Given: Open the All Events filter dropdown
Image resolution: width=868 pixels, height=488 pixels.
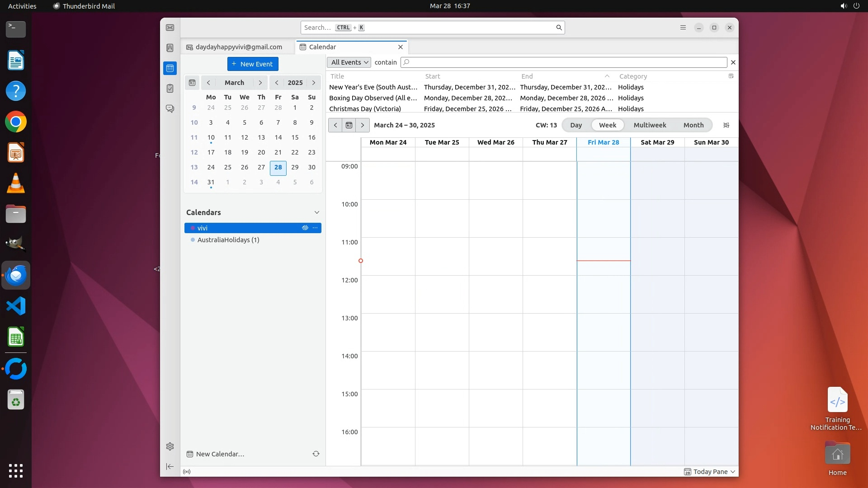Looking at the screenshot, I should [x=349, y=62].
